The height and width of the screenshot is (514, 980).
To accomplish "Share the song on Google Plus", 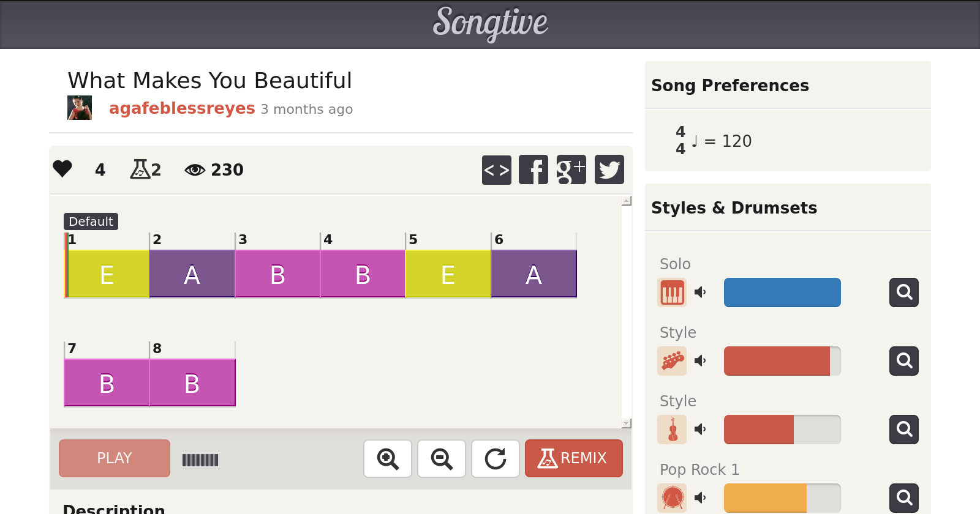I will (x=571, y=169).
